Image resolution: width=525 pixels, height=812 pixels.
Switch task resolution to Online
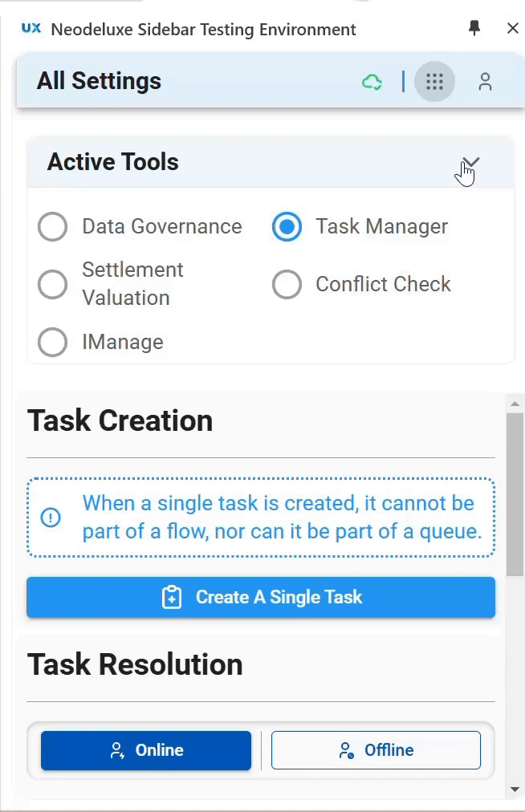coord(146,750)
